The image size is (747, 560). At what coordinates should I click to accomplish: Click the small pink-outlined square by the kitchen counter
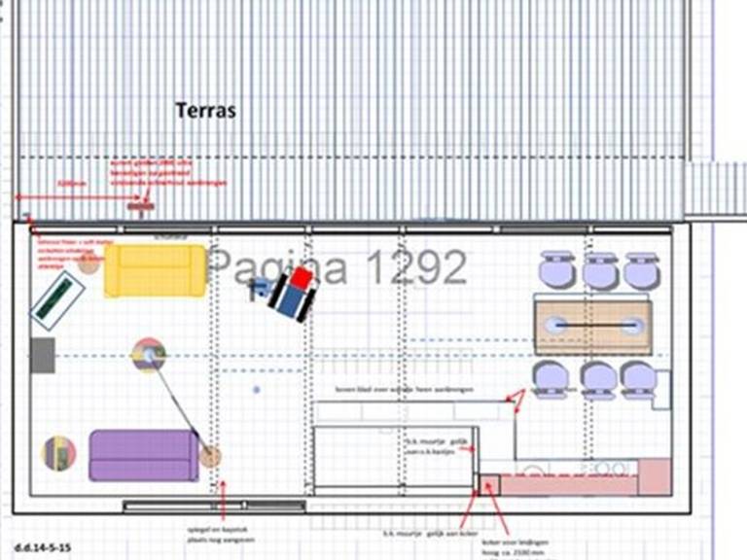489,484
